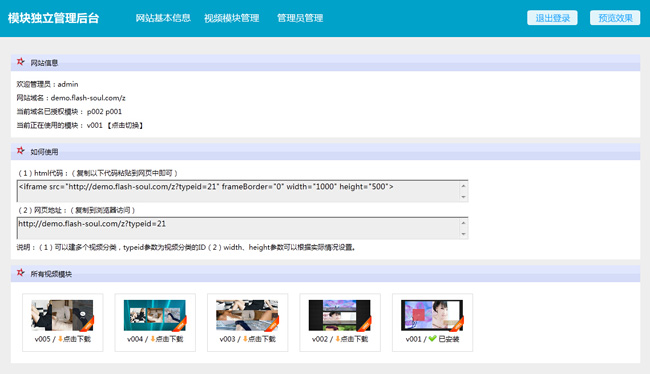Select the v003 module thumbnail

point(247,315)
